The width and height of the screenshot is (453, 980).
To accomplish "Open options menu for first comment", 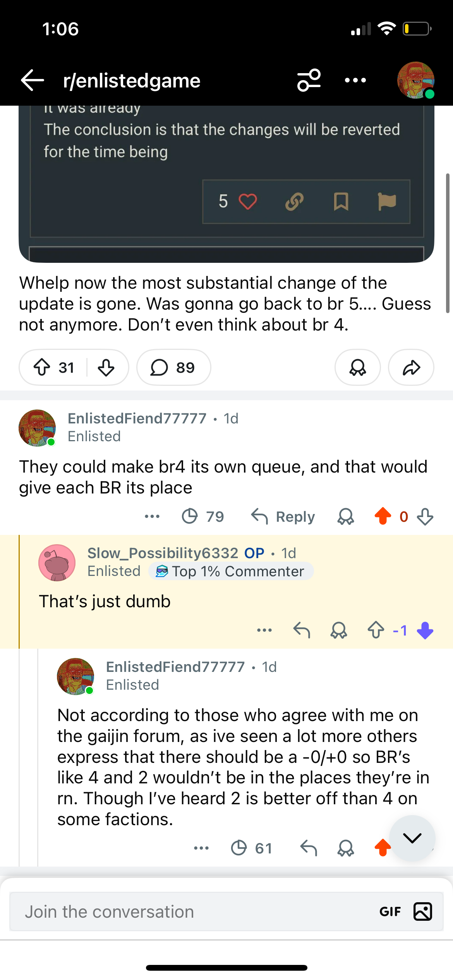I will coord(152,516).
